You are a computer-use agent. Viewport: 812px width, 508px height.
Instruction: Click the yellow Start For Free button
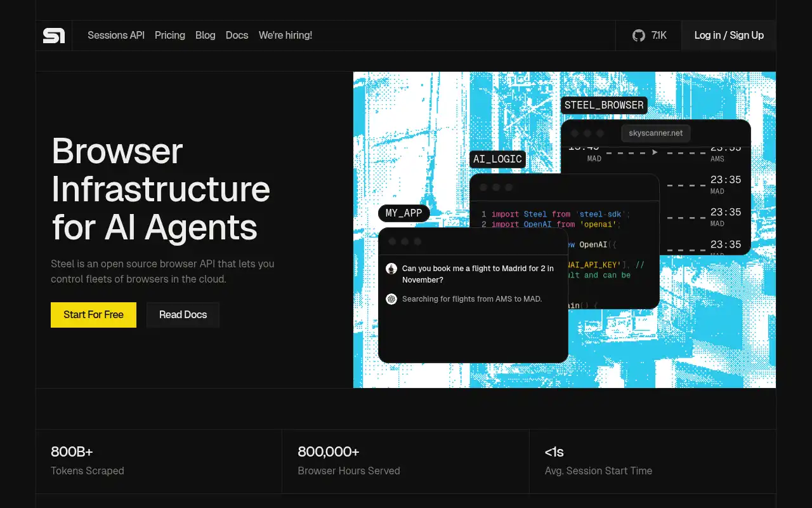[93, 315]
